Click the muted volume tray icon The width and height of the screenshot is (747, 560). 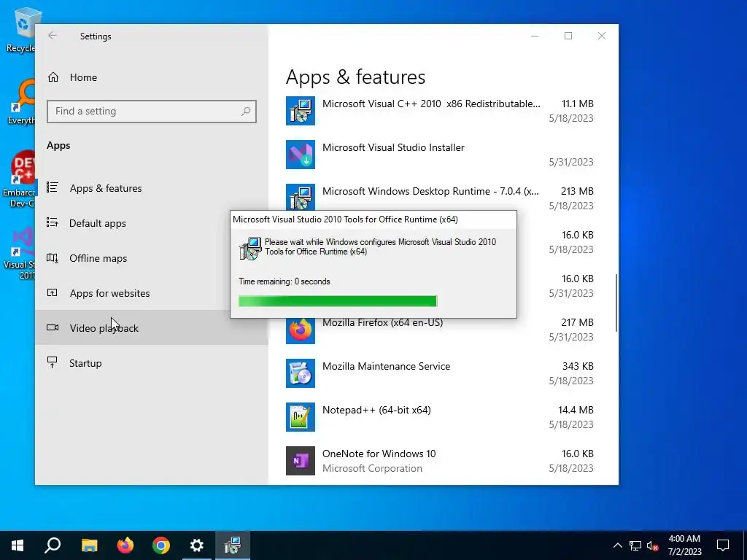coord(653,545)
